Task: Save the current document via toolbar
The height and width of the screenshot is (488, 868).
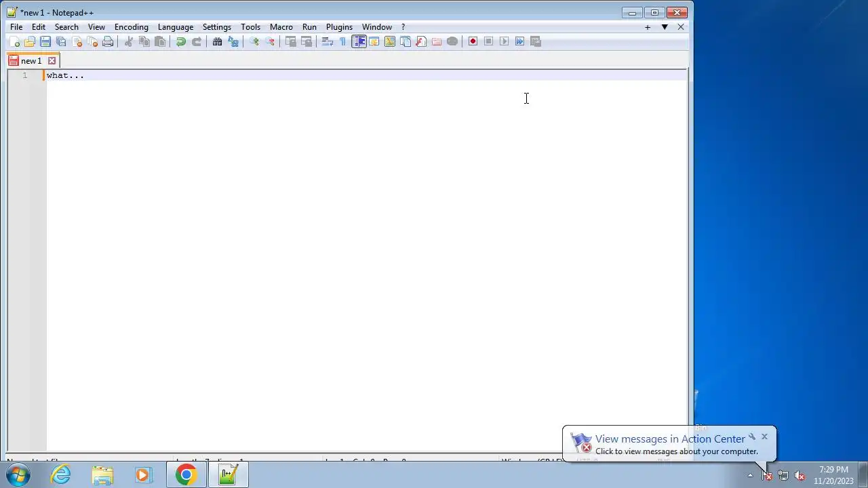Action: tap(45, 41)
